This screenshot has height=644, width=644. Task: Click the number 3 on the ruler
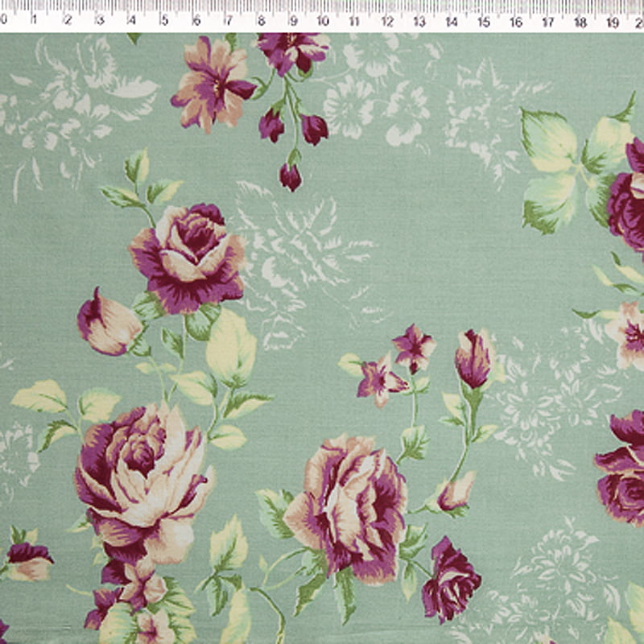click(x=99, y=19)
